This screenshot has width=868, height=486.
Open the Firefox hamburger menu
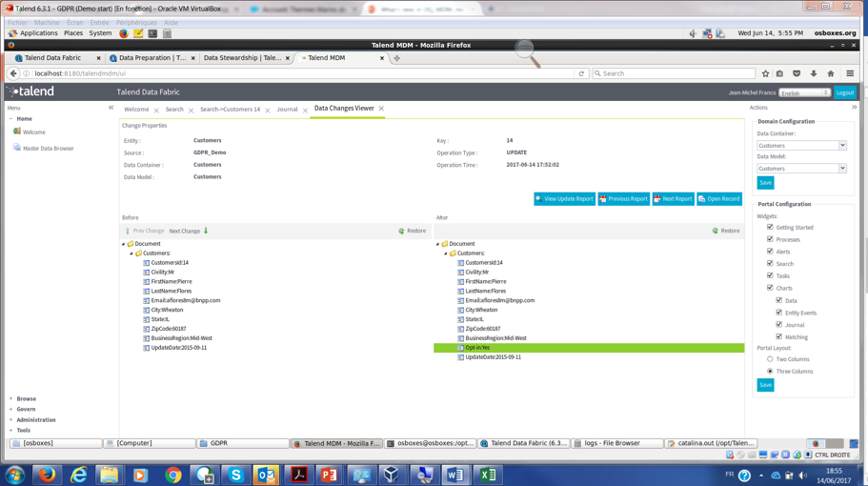click(850, 73)
